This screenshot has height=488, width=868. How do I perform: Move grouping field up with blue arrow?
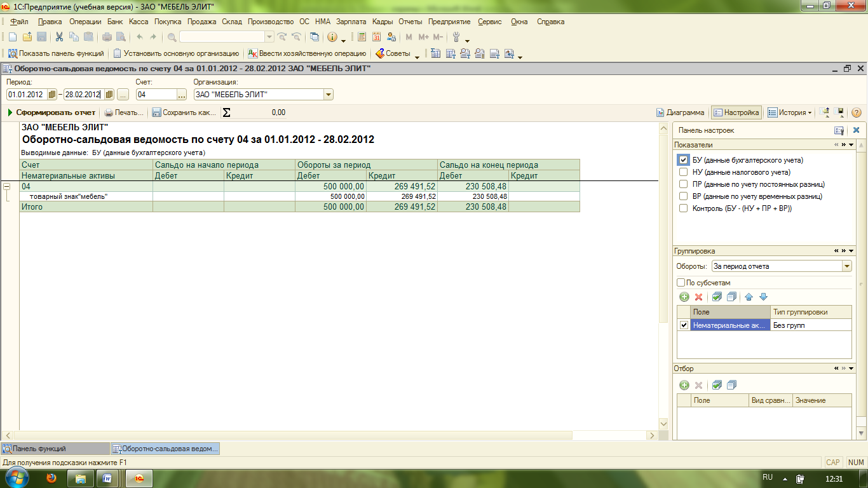point(749,297)
